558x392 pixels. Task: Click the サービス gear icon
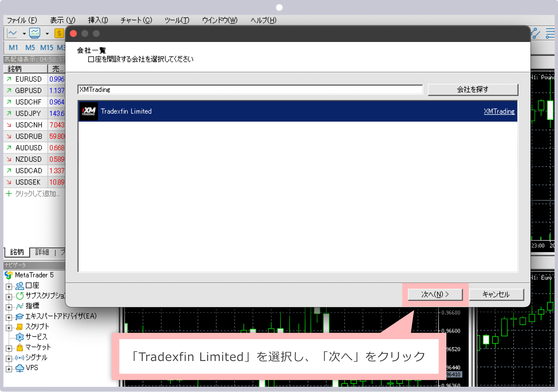point(19,337)
